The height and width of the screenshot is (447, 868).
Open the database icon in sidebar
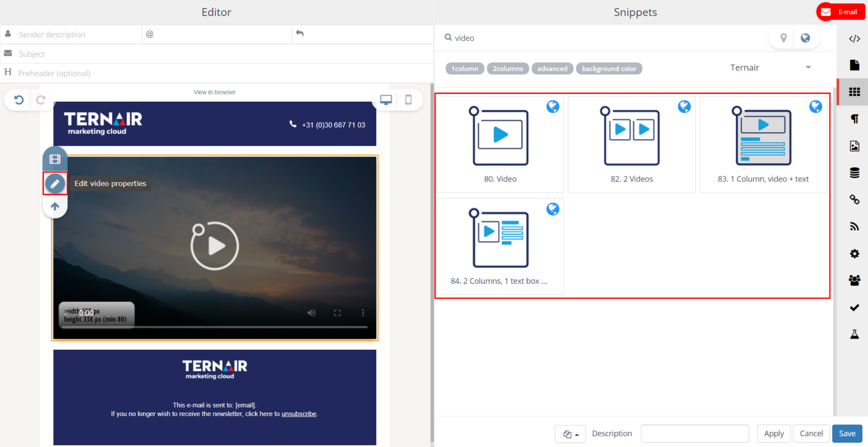pos(854,173)
